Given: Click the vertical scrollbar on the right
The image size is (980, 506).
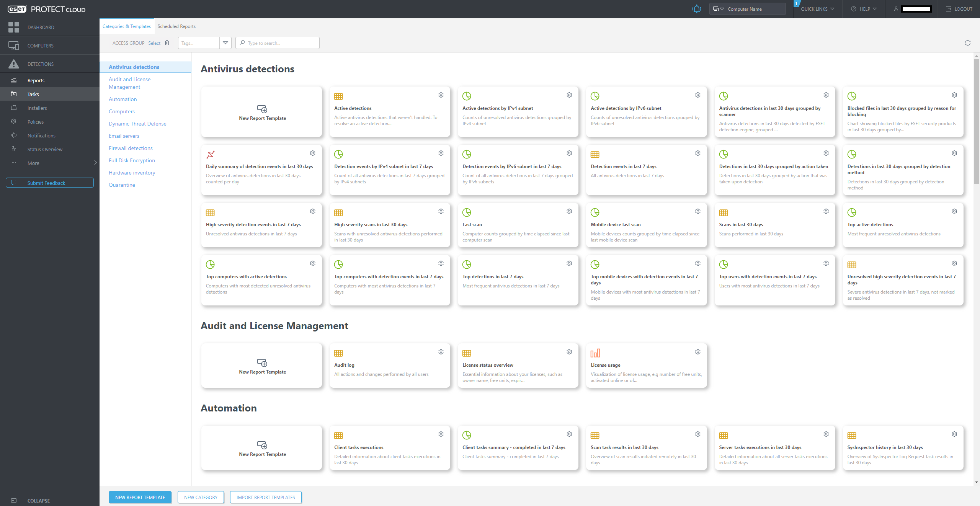Looking at the screenshot, I should click(976, 122).
